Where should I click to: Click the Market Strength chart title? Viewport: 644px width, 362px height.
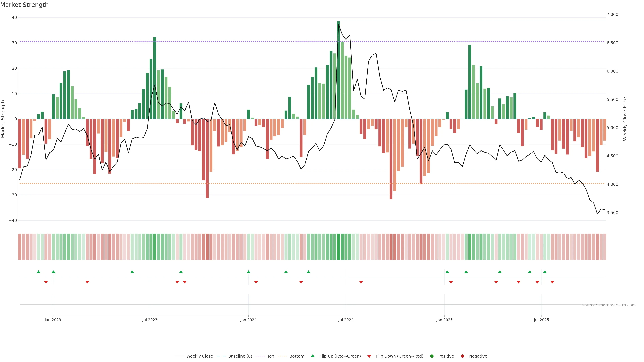point(24,5)
